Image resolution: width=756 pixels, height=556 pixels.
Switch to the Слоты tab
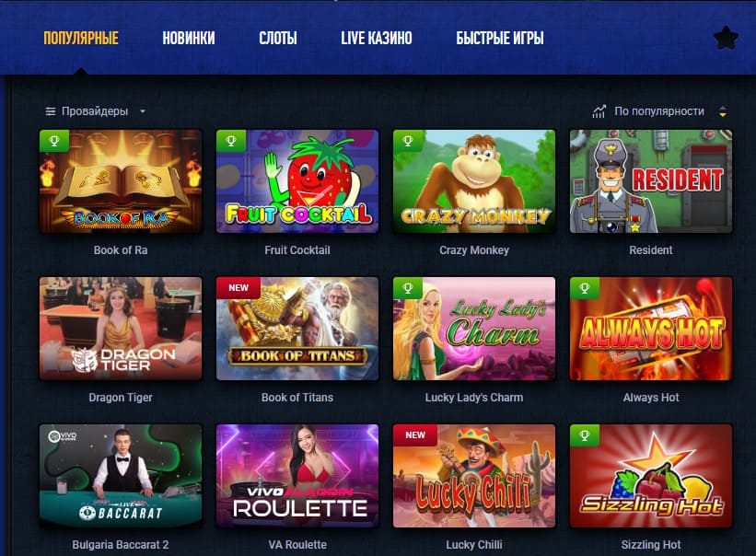278,38
